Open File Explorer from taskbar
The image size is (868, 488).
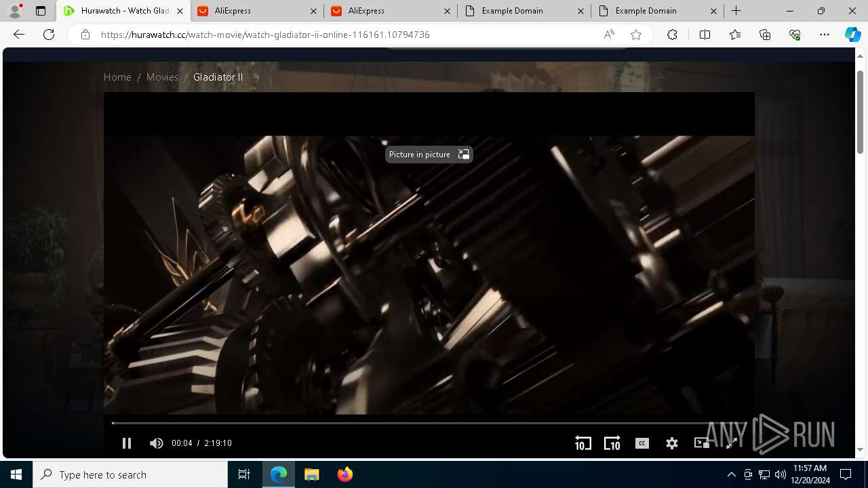(x=311, y=474)
